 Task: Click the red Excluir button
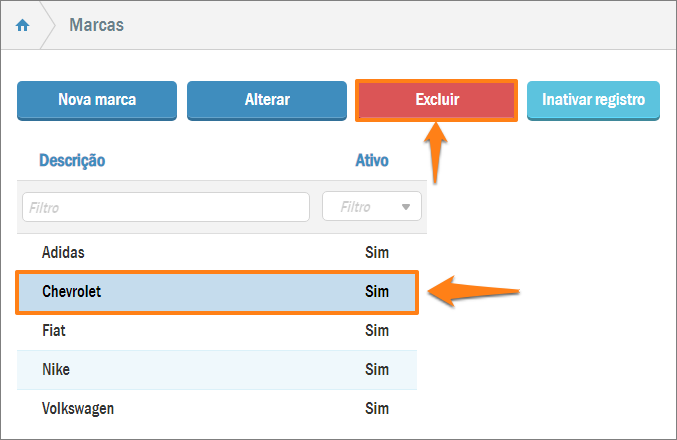click(436, 100)
